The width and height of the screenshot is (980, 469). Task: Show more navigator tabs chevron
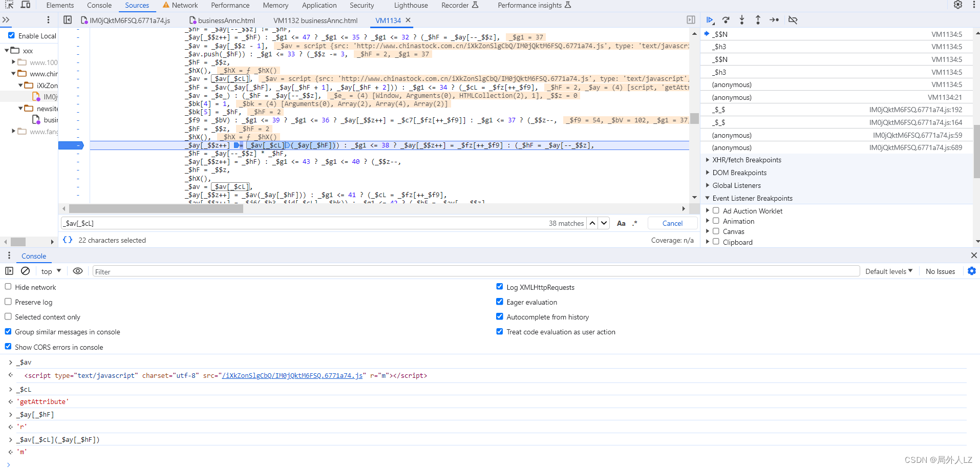coord(6,20)
